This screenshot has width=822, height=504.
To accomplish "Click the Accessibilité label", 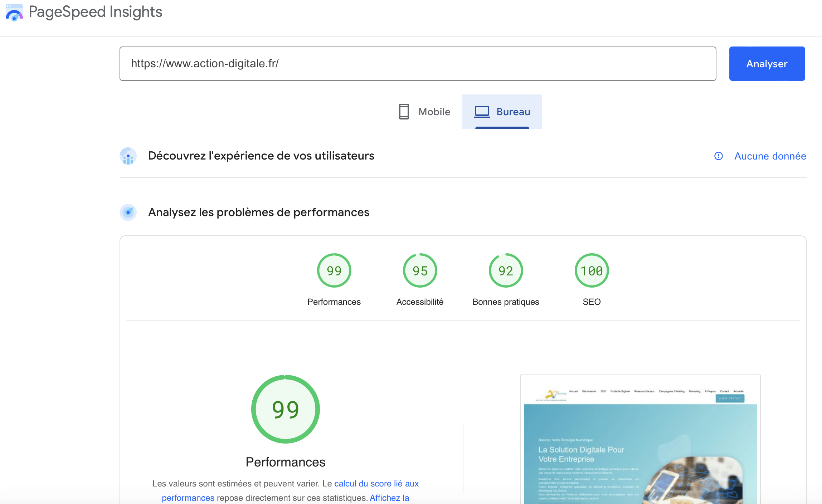I will pos(420,302).
